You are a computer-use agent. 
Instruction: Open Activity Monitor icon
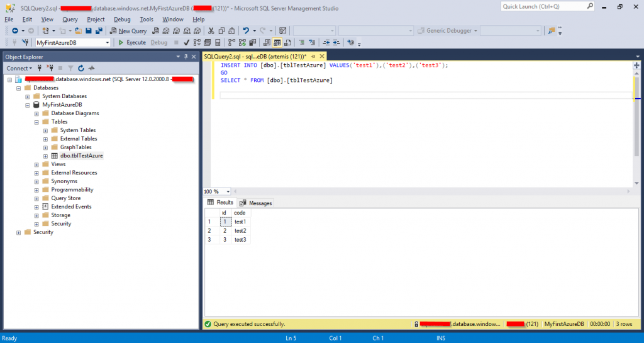tap(282, 31)
